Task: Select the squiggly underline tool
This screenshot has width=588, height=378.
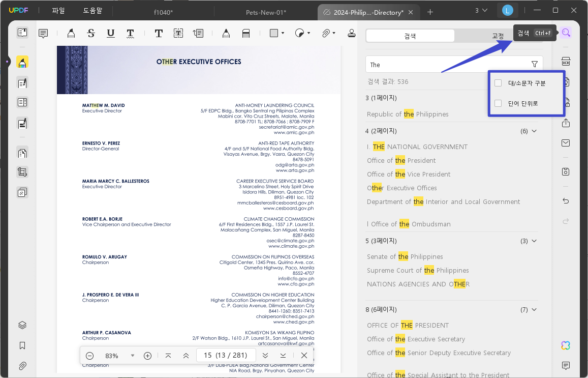Action: 130,34
